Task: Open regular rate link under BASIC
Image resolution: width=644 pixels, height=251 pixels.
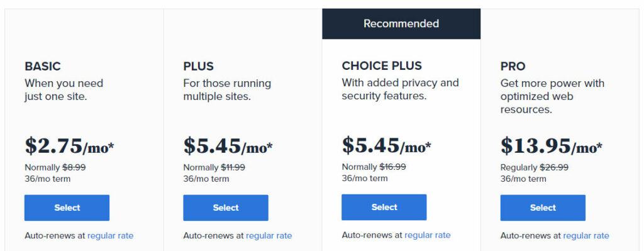Action: (x=111, y=236)
